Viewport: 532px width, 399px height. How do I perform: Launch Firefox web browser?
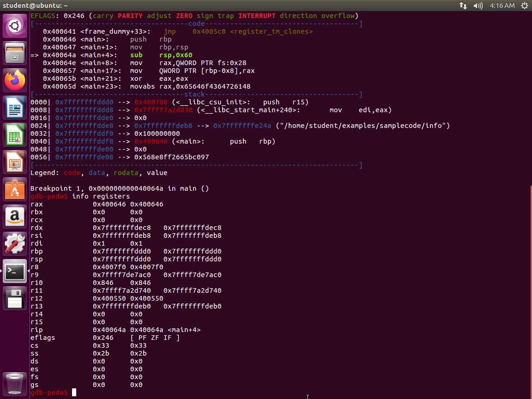point(15,80)
